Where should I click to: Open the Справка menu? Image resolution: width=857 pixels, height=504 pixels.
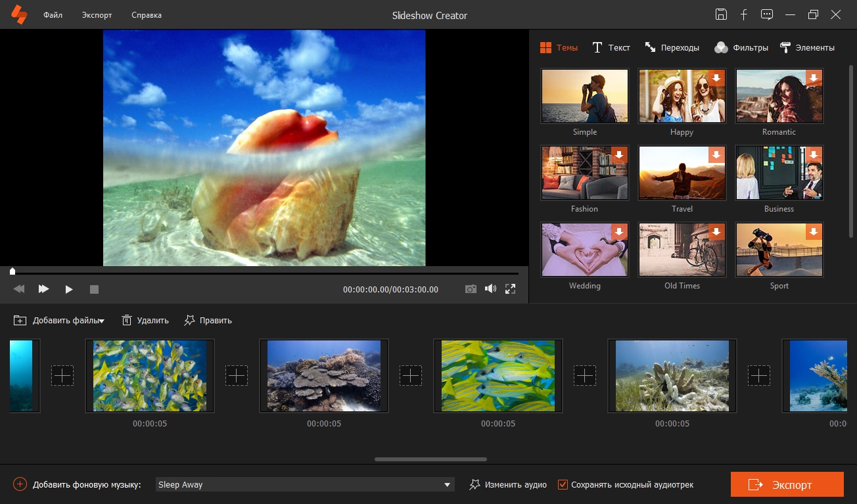click(147, 15)
